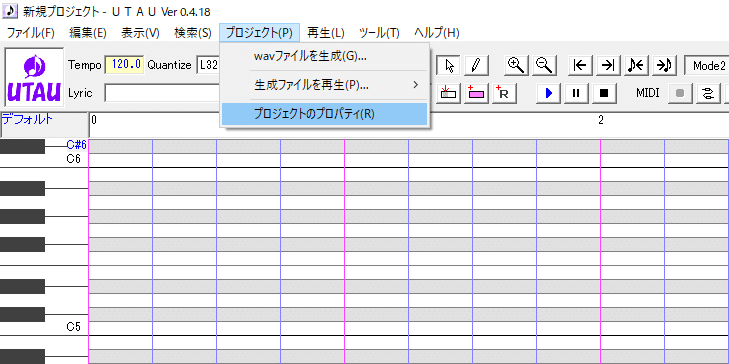Viewport: 729px width, 364px height.
Task: Click the insert-note icon with red arrow
Action: click(448, 93)
